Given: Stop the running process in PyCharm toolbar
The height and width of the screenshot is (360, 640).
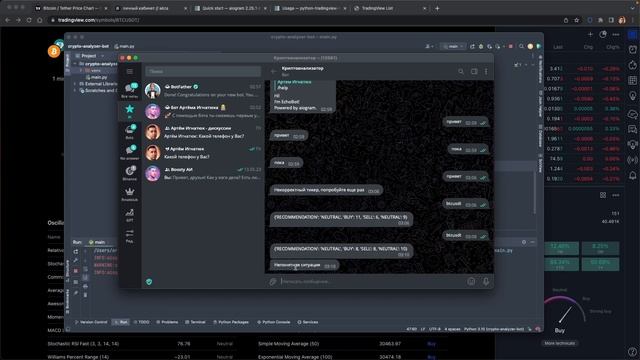Looking at the screenshot, I should [x=511, y=47].
